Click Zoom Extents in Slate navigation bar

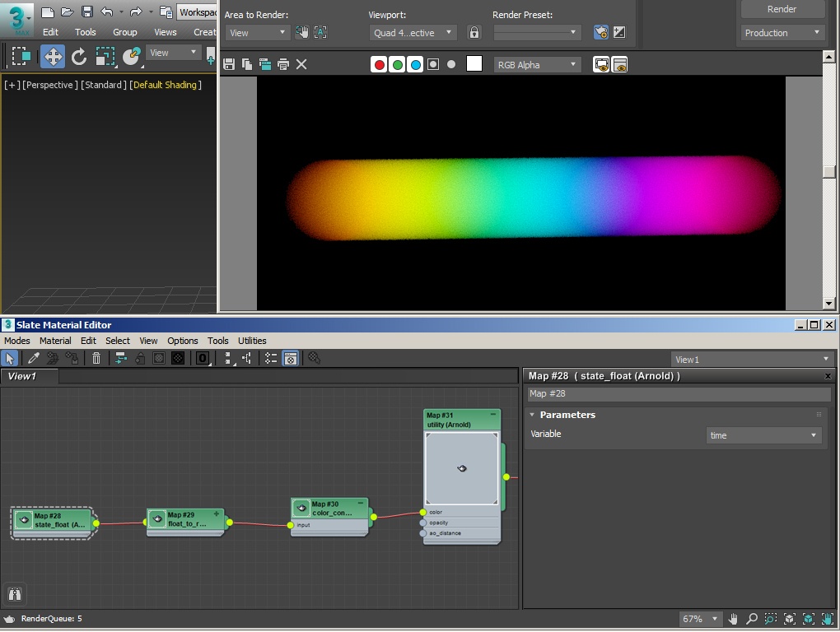pos(789,619)
